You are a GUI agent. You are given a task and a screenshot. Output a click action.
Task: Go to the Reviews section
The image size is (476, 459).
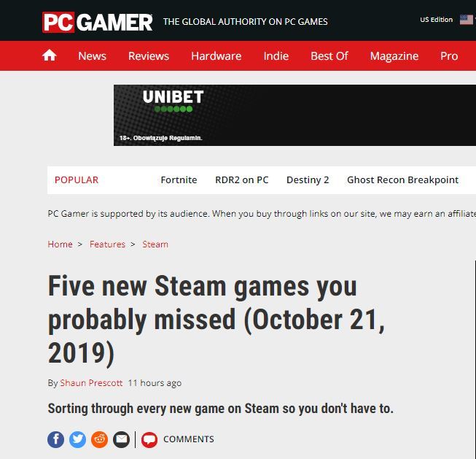[x=148, y=56]
